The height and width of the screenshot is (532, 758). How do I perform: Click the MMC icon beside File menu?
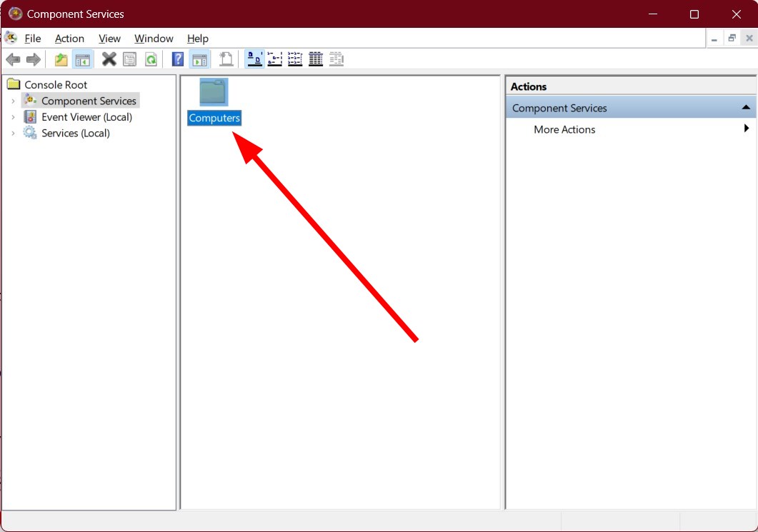[11, 38]
